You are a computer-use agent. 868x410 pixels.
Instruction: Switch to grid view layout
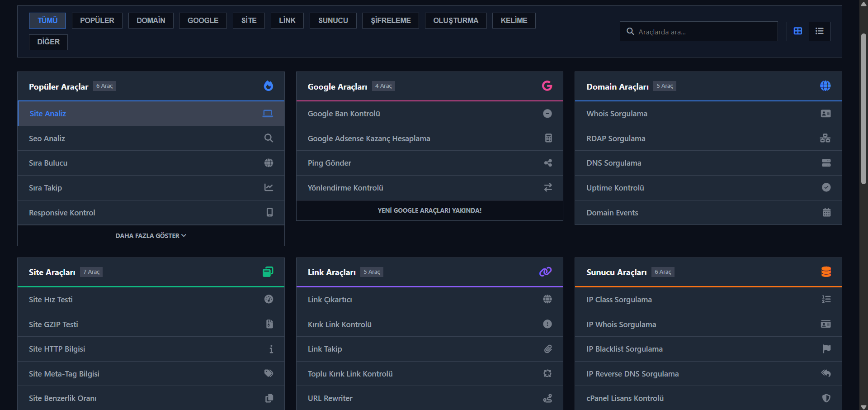[798, 31]
